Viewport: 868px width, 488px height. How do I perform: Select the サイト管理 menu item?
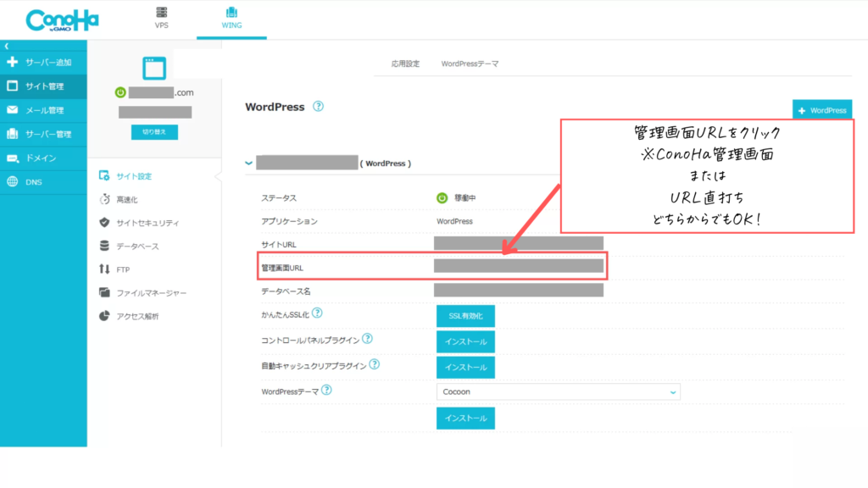click(43, 86)
